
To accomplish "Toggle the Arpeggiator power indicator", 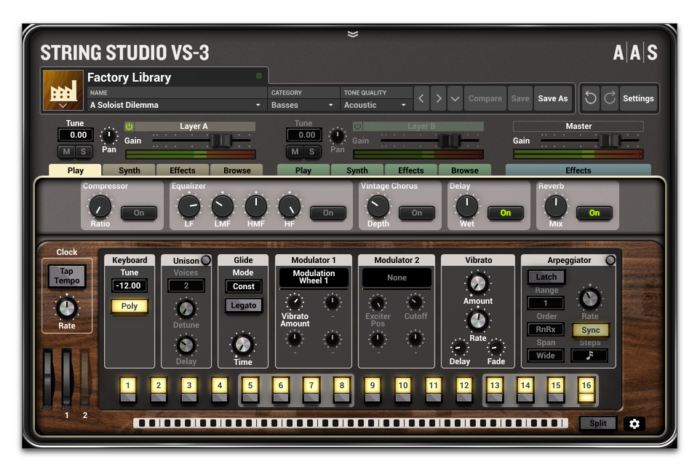I will click(x=610, y=260).
